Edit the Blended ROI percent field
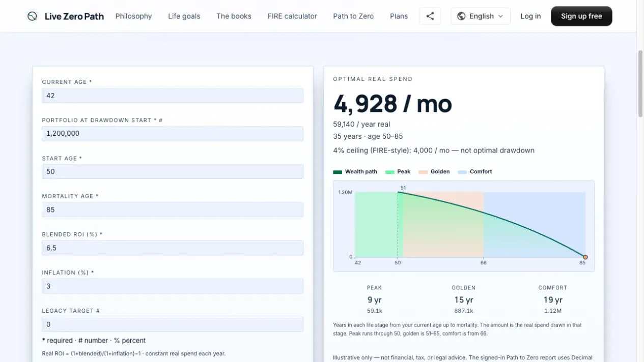The width and height of the screenshot is (644, 362). 173,248
